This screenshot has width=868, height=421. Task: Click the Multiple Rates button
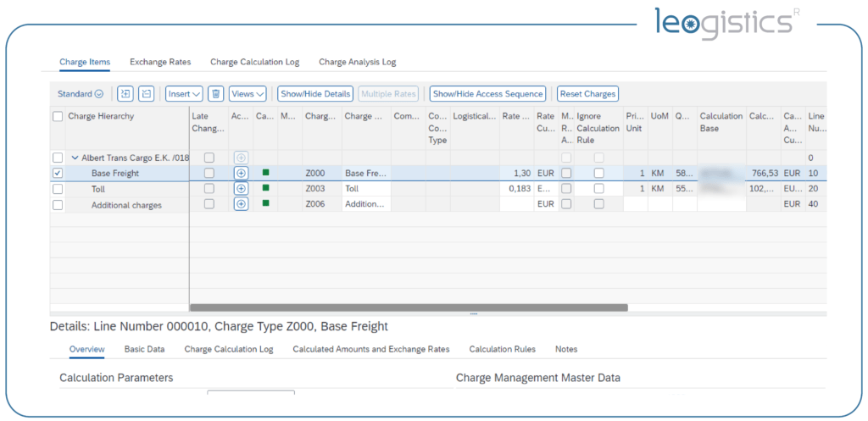388,94
